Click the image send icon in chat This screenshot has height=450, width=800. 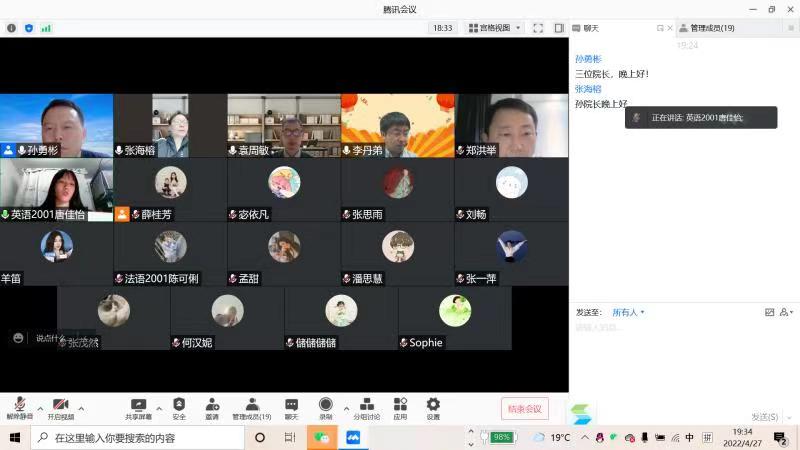tap(769, 312)
